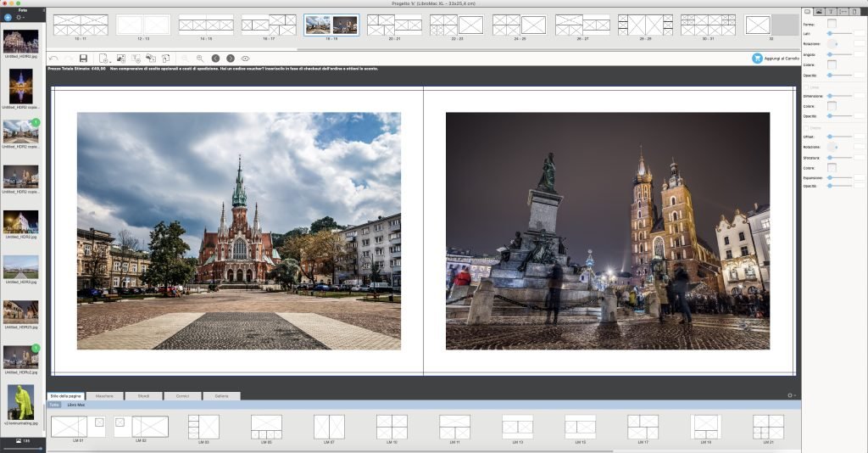The height and width of the screenshot is (453, 868).
Task: Apply page layout LM 05
Action: pyautogui.click(x=266, y=427)
